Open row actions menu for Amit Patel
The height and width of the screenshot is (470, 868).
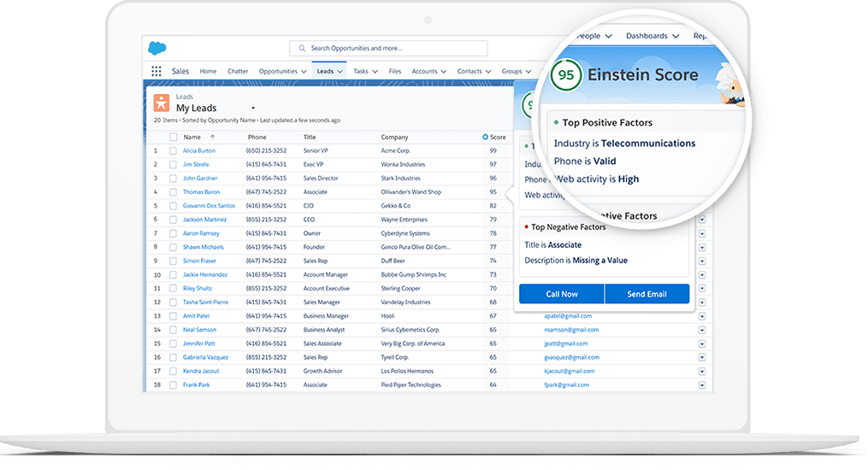702,316
